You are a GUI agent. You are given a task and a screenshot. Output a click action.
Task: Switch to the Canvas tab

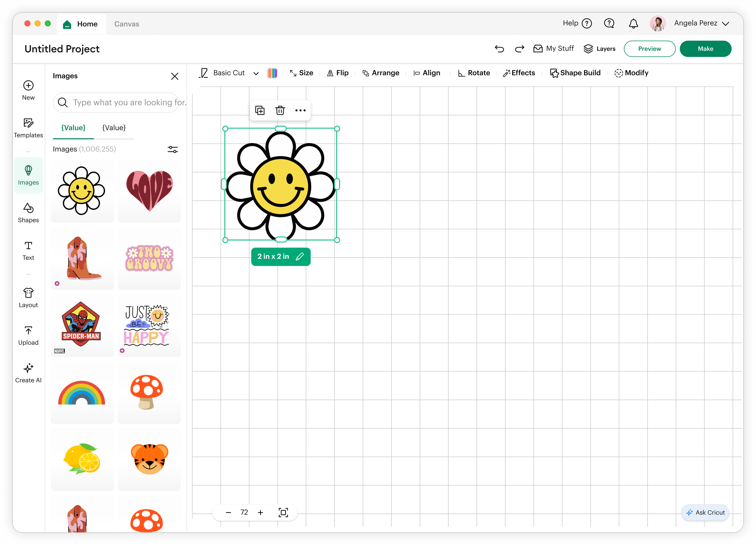pos(126,24)
